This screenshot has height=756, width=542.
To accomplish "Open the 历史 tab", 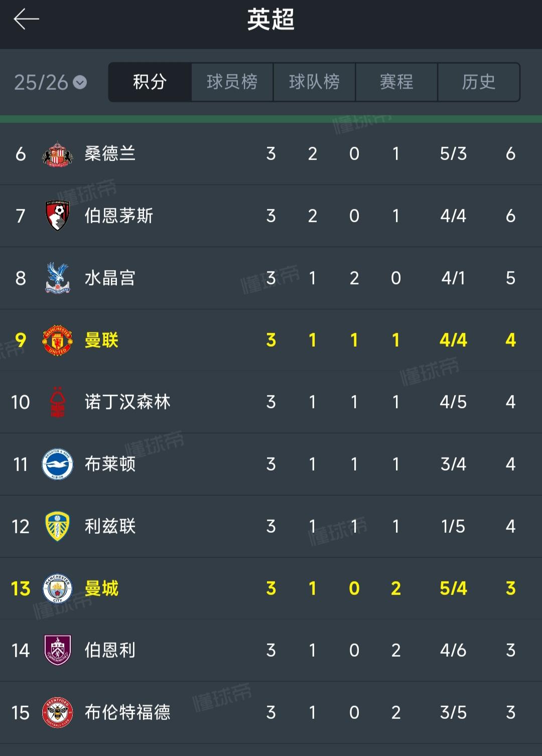I will (479, 82).
